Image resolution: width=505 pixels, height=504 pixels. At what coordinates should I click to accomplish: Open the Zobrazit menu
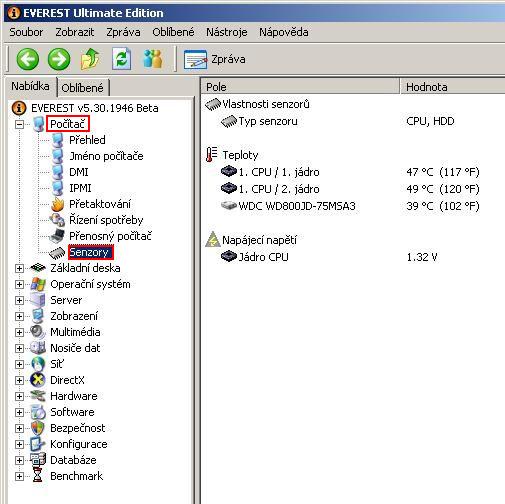[75, 32]
